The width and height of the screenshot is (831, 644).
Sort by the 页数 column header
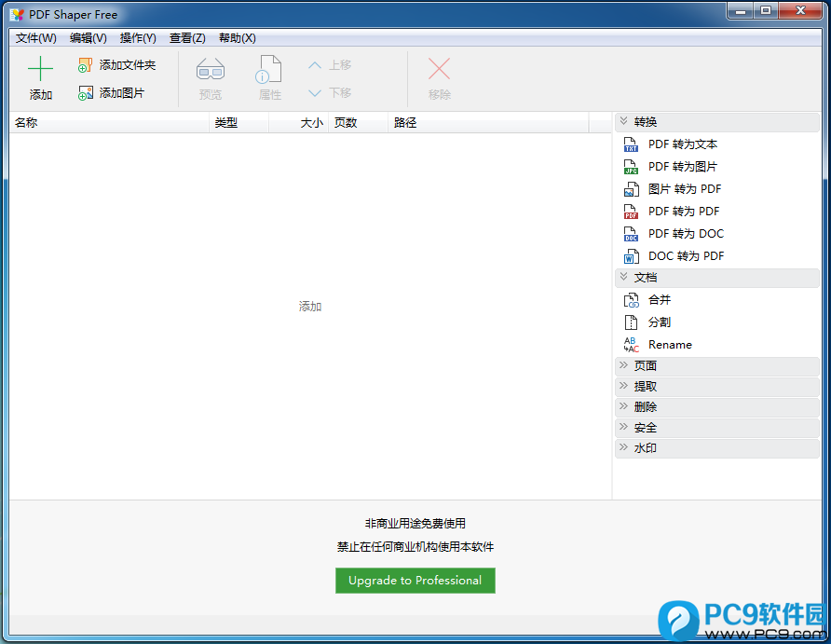click(x=358, y=122)
